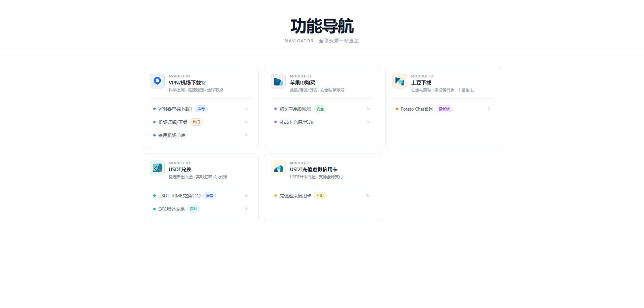644x308 pixels.
Task: Open the Potato Chat官网 link
Action: (443, 109)
